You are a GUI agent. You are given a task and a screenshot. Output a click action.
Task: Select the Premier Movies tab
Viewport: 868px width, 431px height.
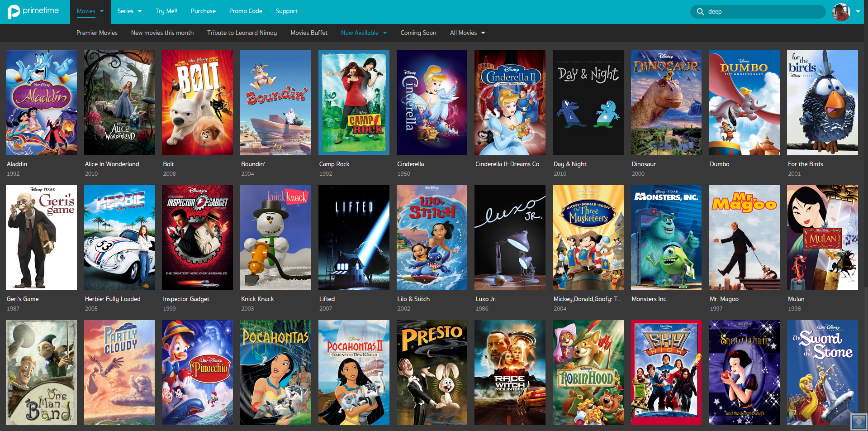97,33
